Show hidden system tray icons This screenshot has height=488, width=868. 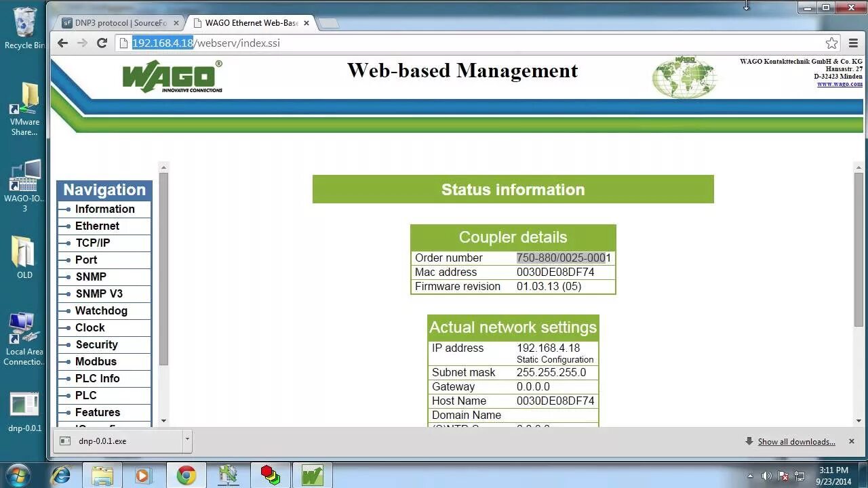(750, 476)
